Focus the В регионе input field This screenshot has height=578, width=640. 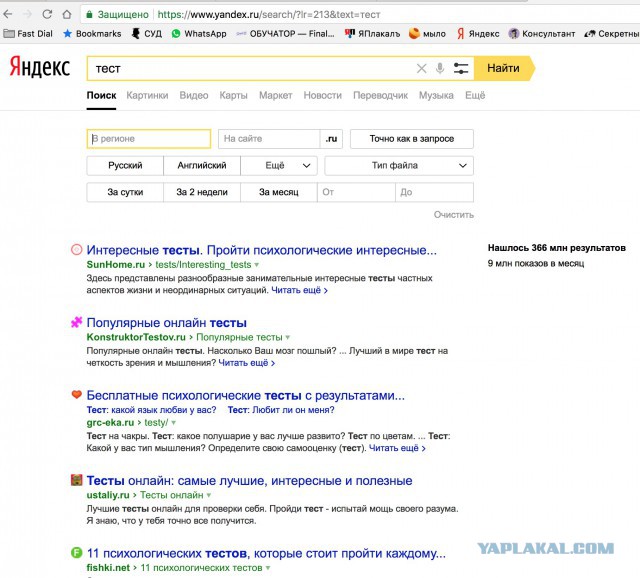pyautogui.click(x=149, y=139)
